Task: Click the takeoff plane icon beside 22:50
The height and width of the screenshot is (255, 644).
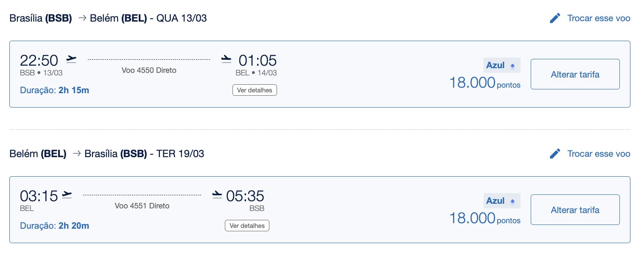Action: pyautogui.click(x=71, y=59)
